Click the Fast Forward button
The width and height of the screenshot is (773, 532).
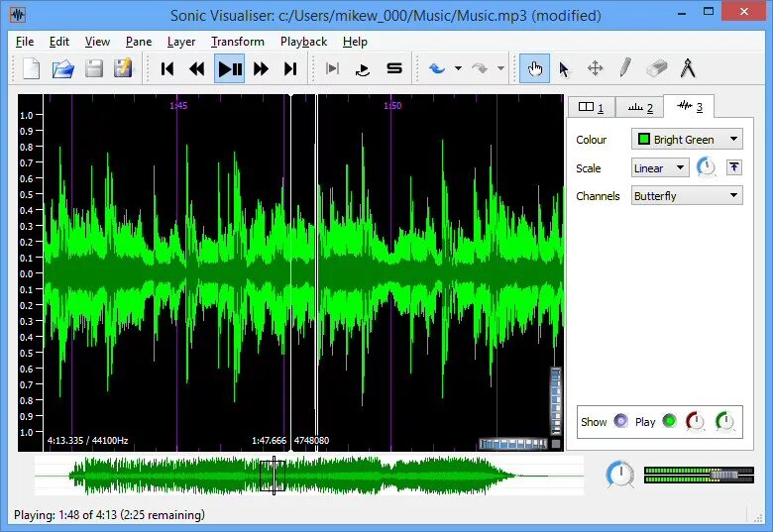(x=261, y=68)
